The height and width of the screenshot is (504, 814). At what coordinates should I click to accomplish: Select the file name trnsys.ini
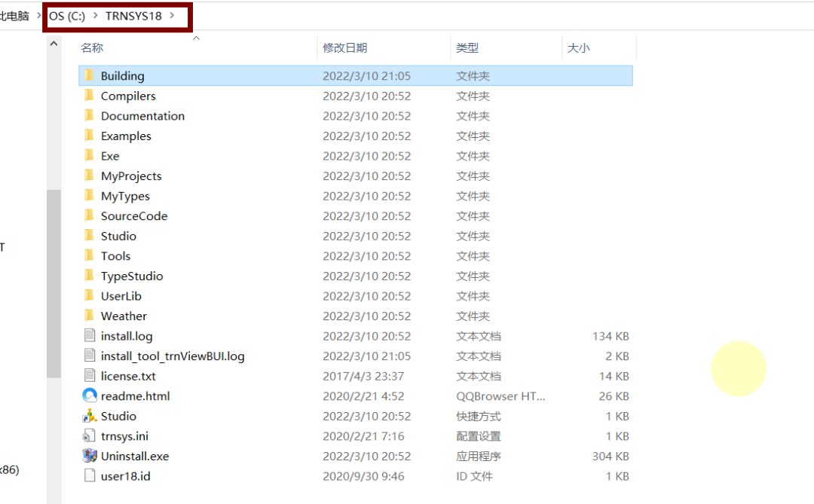tap(124, 436)
